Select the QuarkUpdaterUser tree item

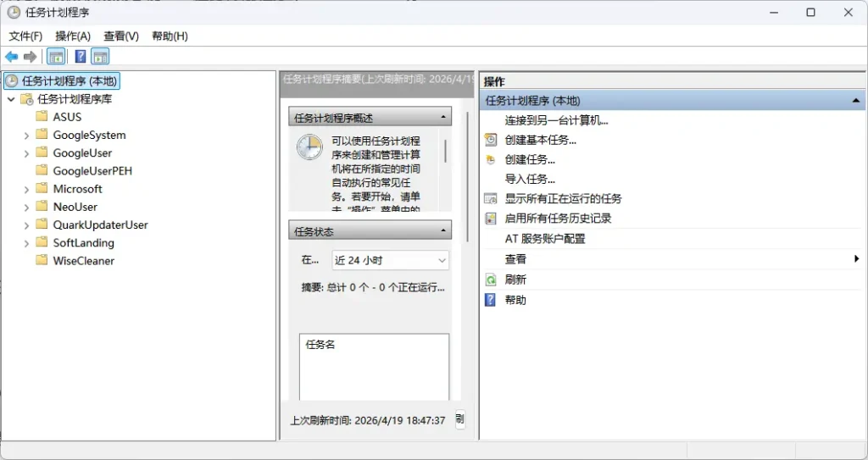[100, 224]
